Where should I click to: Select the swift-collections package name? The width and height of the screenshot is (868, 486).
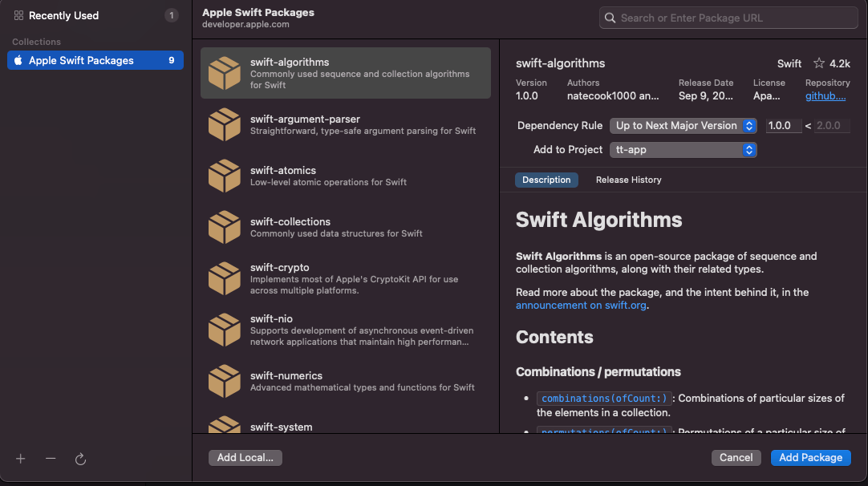coord(290,221)
